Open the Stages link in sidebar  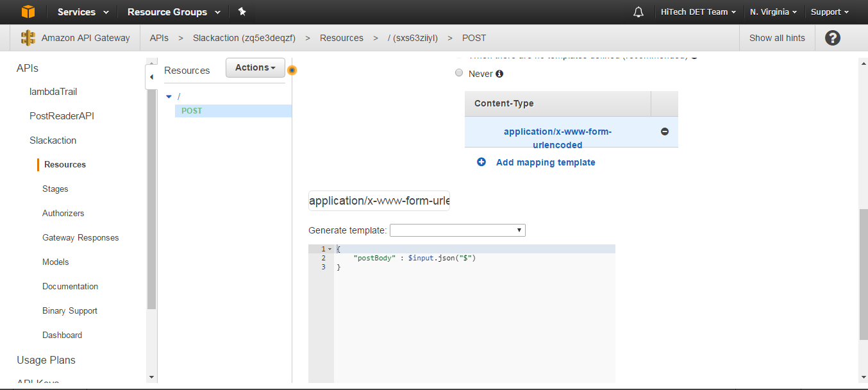click(x=55, y=189)
